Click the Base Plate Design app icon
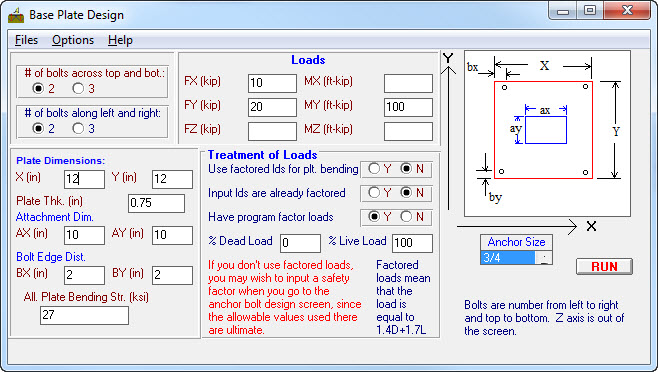The image size is (658, 372). 16,16
